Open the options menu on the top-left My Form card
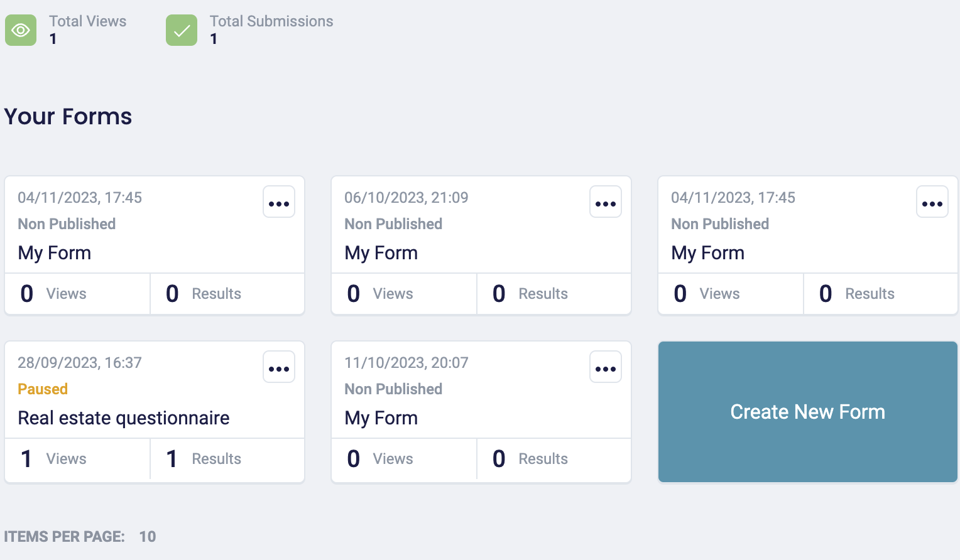Screen dimensions: 960x560 (278, 202)
